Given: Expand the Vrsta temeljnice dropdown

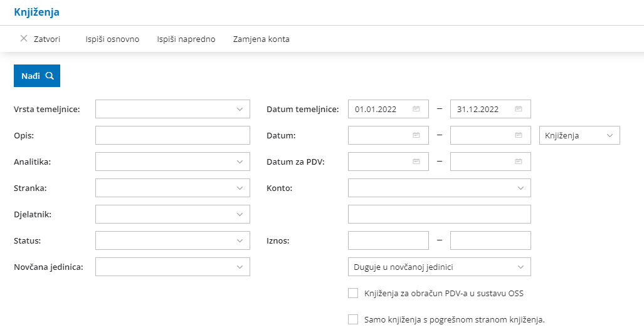Looking at the screenshot, I should (240, 109).
